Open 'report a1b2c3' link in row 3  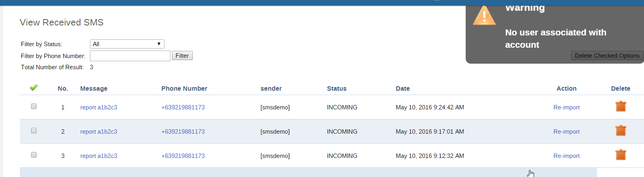click(99, 156)
